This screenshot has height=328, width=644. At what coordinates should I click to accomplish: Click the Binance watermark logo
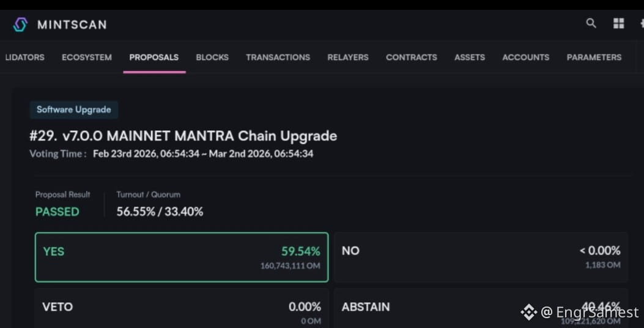click(x=528, y=312)
